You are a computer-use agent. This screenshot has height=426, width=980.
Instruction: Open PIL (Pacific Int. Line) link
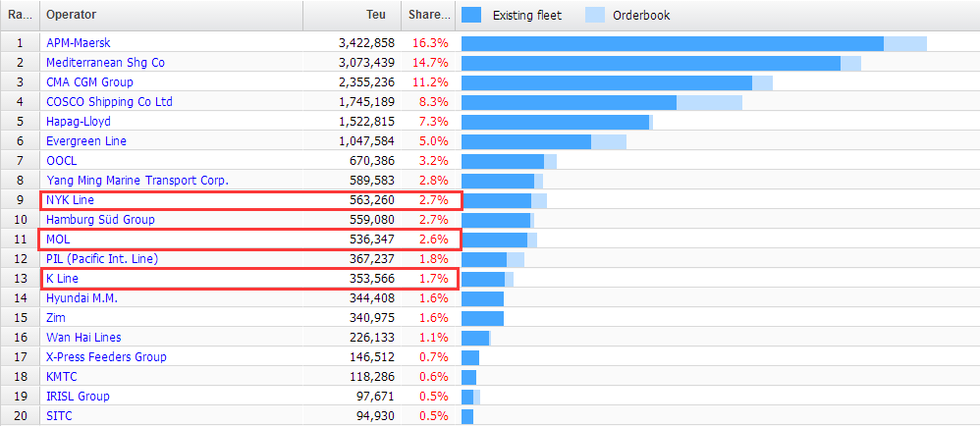(102, 258)
